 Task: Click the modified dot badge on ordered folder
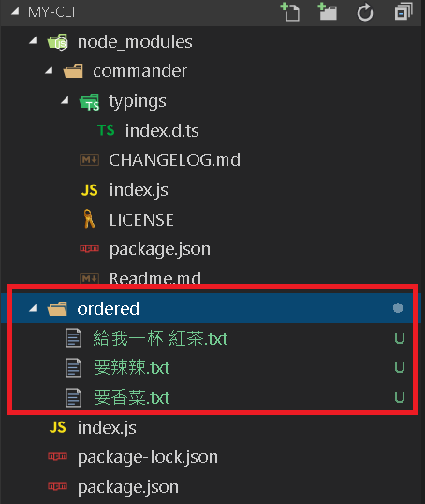[398, 308]
